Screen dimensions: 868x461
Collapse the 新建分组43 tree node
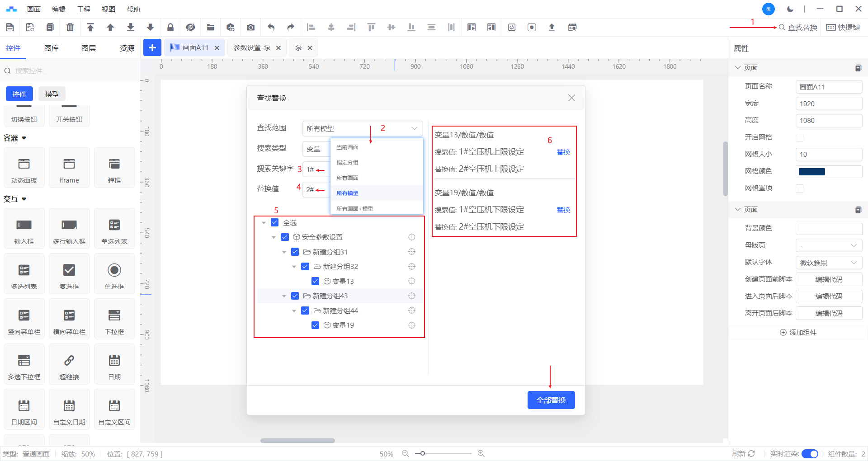284,296
